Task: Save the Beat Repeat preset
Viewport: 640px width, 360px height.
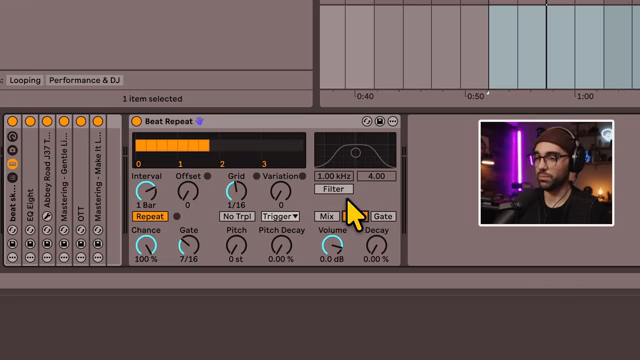Action: click(x=380, y=121)
